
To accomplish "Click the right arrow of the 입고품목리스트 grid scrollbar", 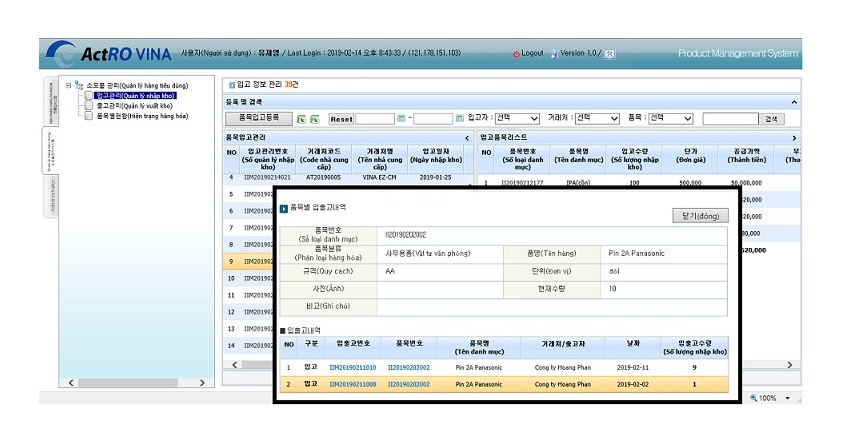I will pyautogui.click(x=789, y=365).
